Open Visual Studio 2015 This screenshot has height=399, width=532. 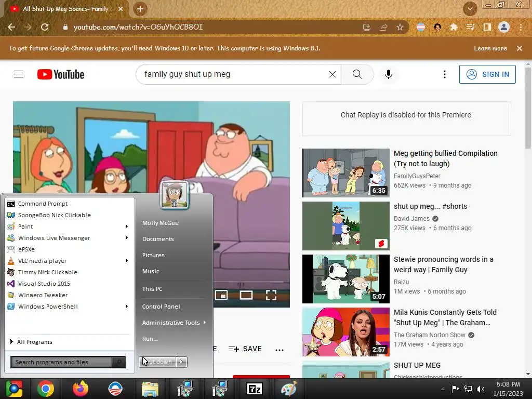coord(70,284)
